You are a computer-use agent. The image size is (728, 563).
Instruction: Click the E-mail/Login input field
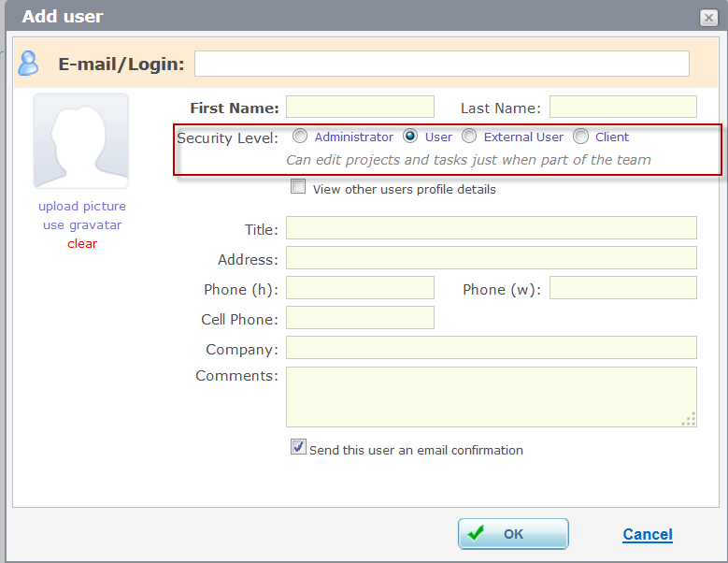coord(441,64)
